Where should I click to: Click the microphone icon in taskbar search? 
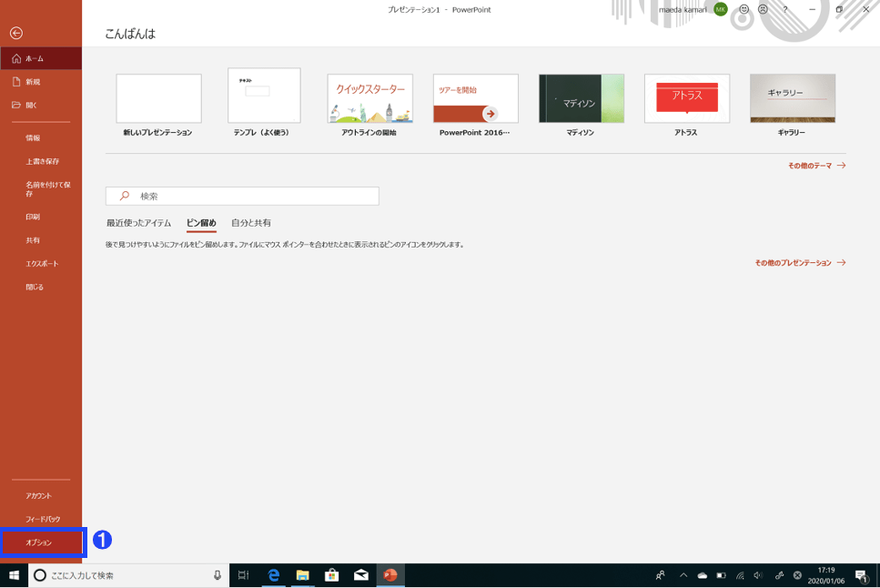pos(217,575)
